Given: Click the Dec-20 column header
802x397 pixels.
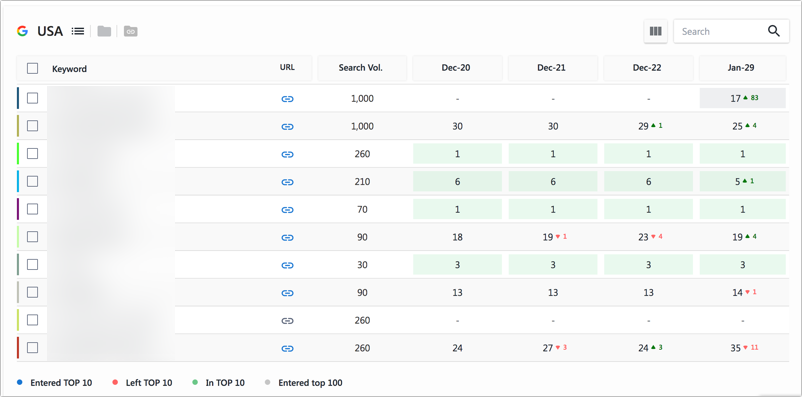Looking at the screenshot, I should (x=457, y=68).
